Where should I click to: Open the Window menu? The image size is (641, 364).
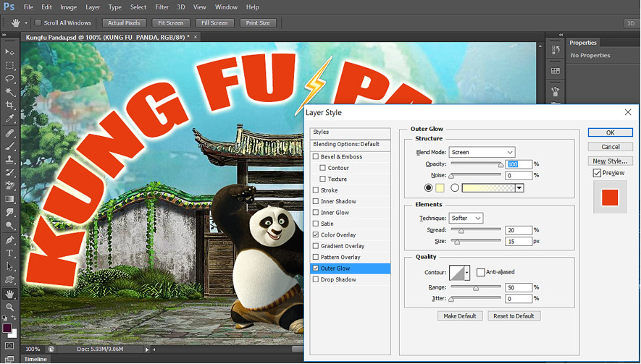tap(226, 7)
